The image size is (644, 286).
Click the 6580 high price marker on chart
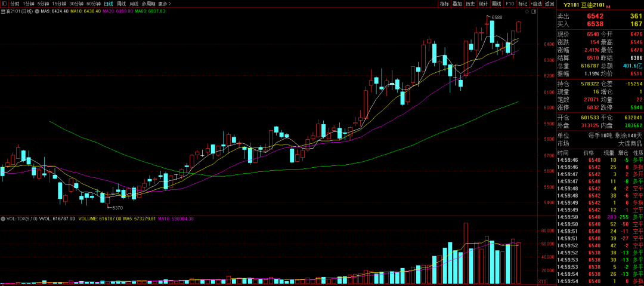[497, 17]
